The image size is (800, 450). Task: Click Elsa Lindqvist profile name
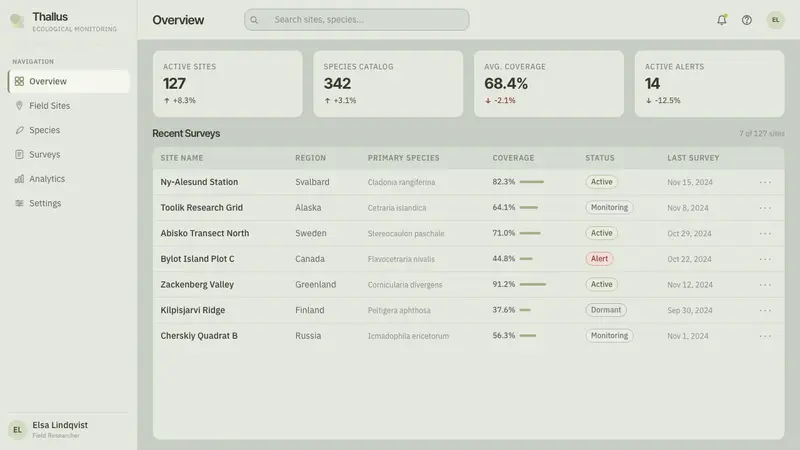60,425
